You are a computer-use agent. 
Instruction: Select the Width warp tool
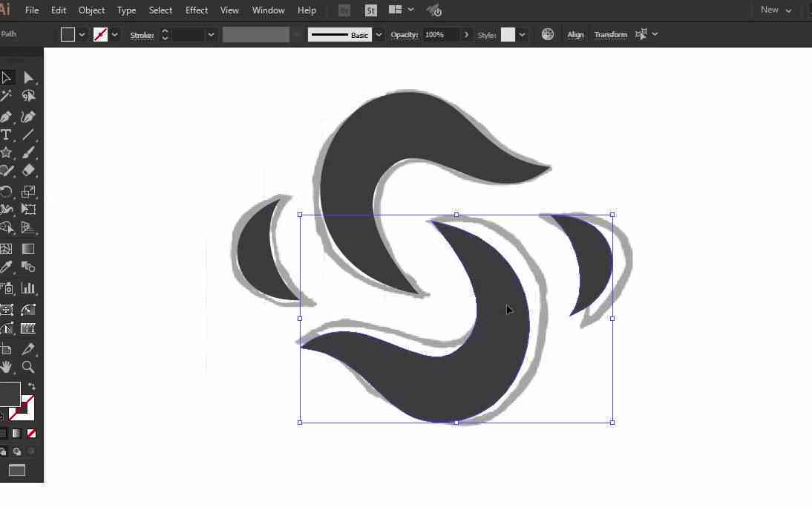(x=6, y=209)
